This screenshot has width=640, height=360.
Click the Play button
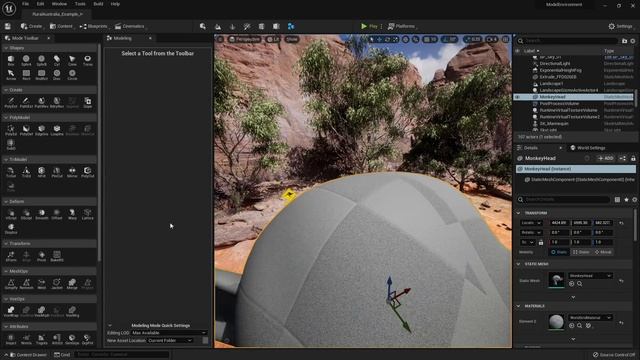[x=369, y=26]
